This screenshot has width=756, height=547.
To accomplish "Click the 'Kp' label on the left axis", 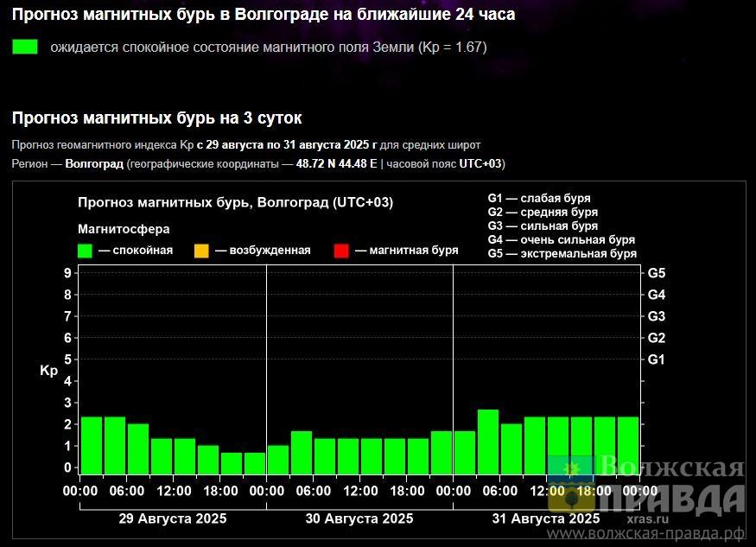I will click(x=48, y=371).
